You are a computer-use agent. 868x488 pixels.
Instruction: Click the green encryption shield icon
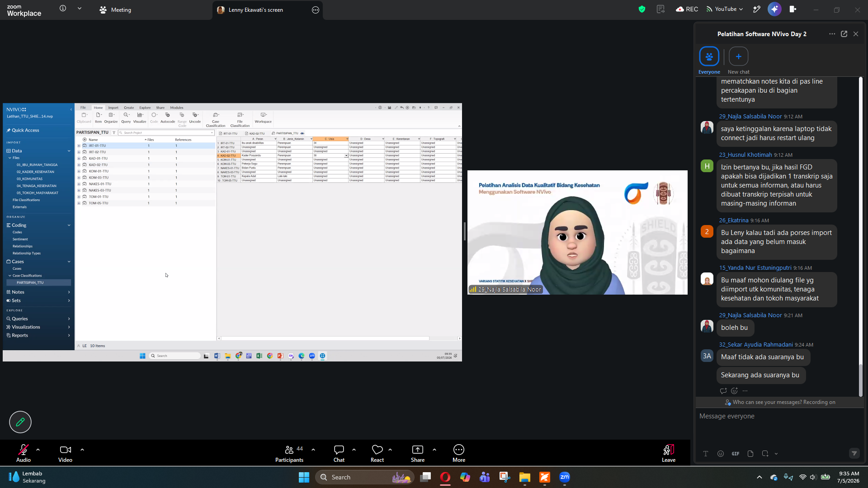point(642,9)
